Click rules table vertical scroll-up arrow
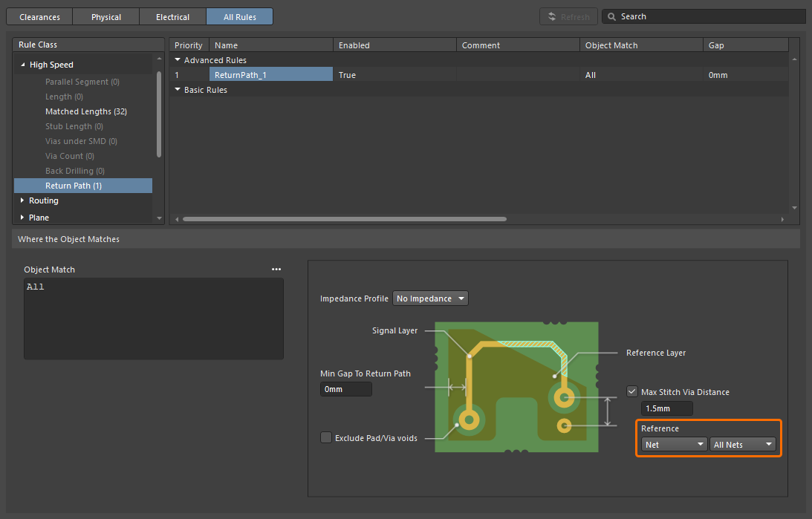 [794, 59]
